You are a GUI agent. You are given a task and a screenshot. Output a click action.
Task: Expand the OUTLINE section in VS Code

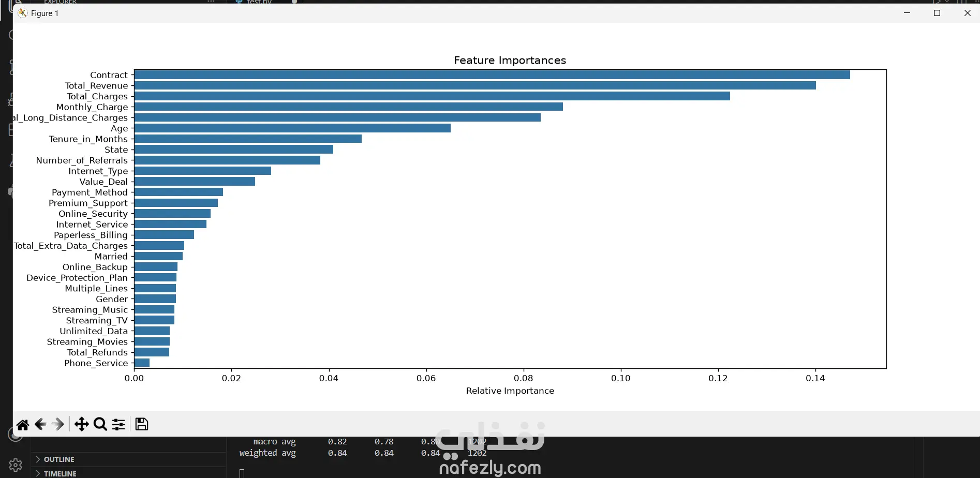point(54,459)
